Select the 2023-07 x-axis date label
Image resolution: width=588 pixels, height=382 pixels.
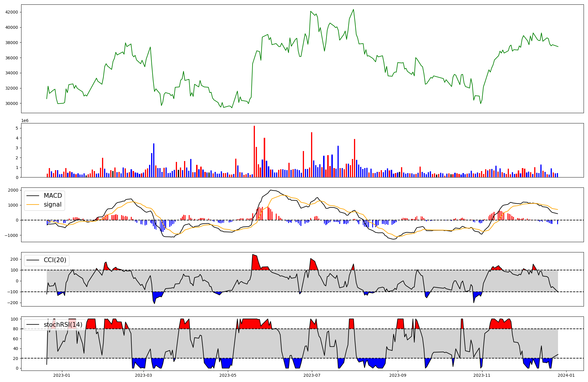coord(312,375)
